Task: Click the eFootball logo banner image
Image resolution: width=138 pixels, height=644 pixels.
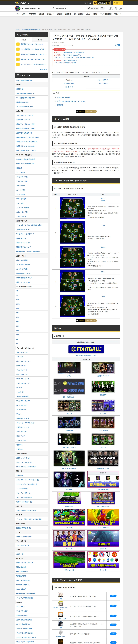Action: coord(86,349)
